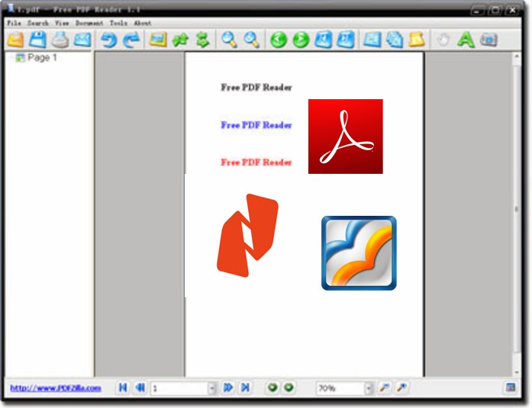Go to next page with green right arrow
This screenshot has height=408, width=532.
coord(301,40)
